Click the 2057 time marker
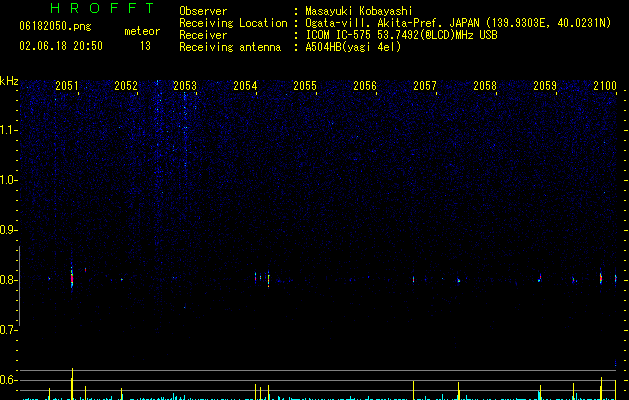629x400 pixels. coord(425,86)
